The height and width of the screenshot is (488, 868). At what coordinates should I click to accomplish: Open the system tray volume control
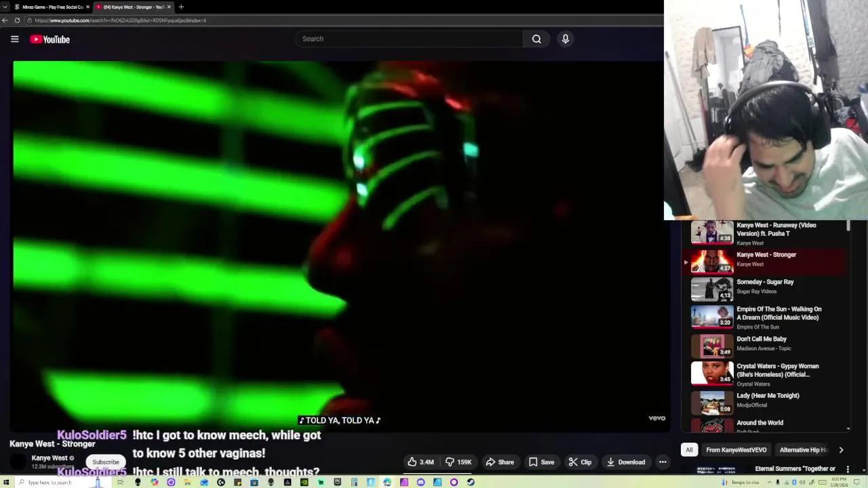pos(802,482)
